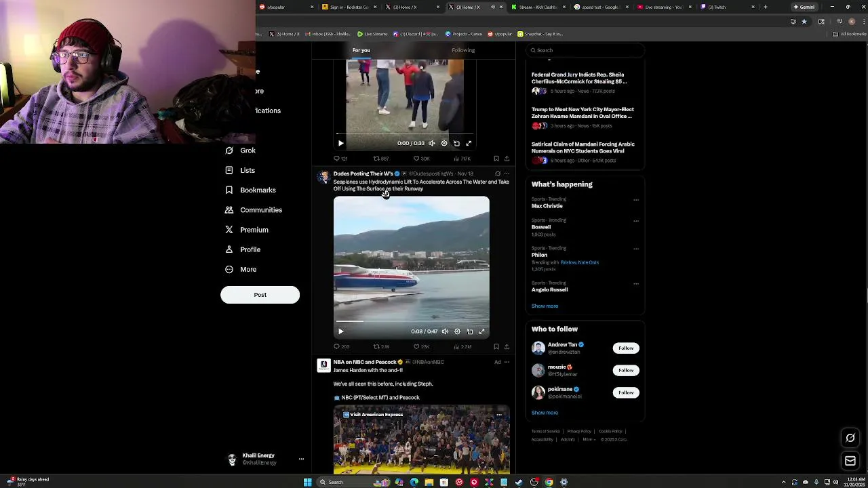Viewport: 868px width, 488px height.
Task: Open account menu next to Khalil Energy
Action: (x=301, y=459)
